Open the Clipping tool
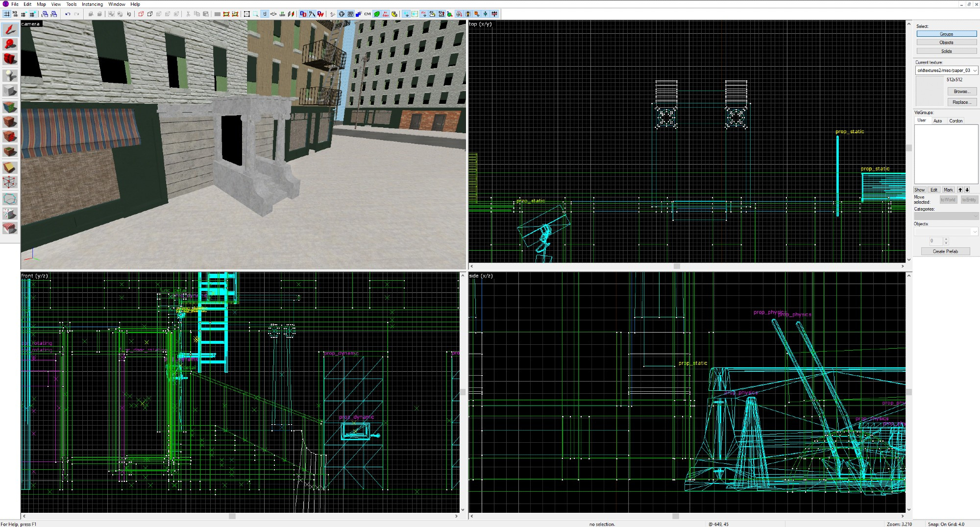The width and height of the screenshot is (980, 527). click(x=10, y=168)
